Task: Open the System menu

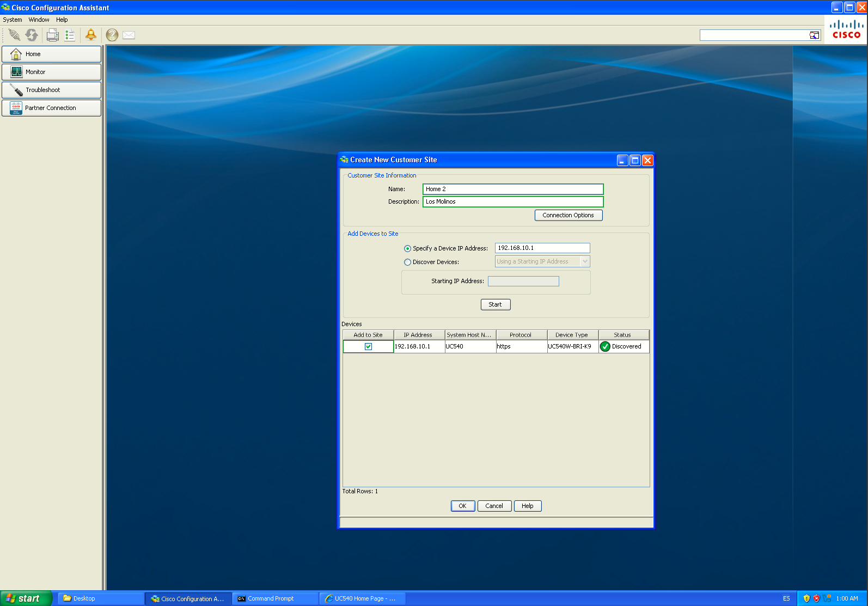Action: point(13,20)
